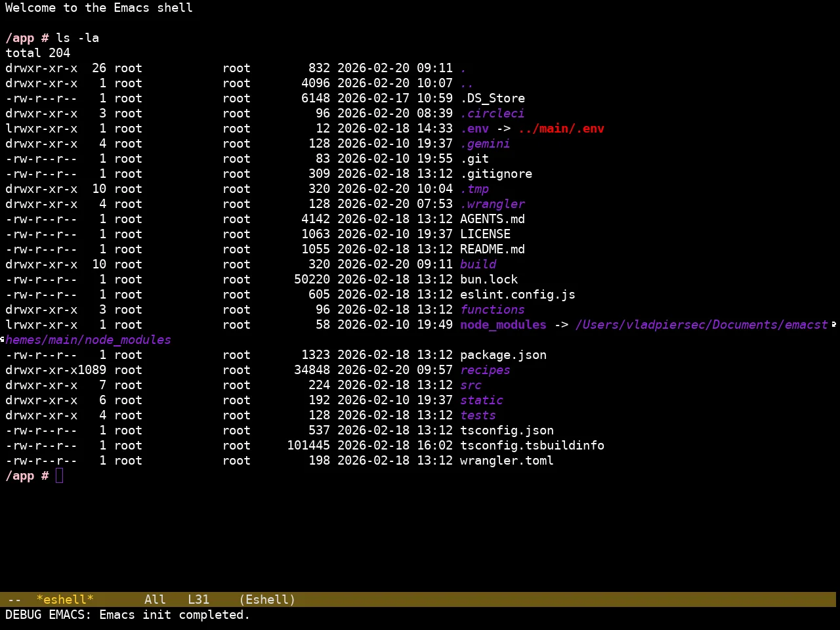This screenshot has width=840, height=630.
Task: Click the package.json file name
Action: tap(503, 355)
